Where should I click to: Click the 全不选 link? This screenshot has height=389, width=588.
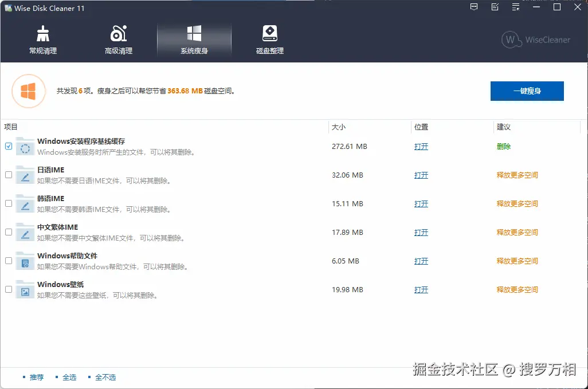(105, 378)
